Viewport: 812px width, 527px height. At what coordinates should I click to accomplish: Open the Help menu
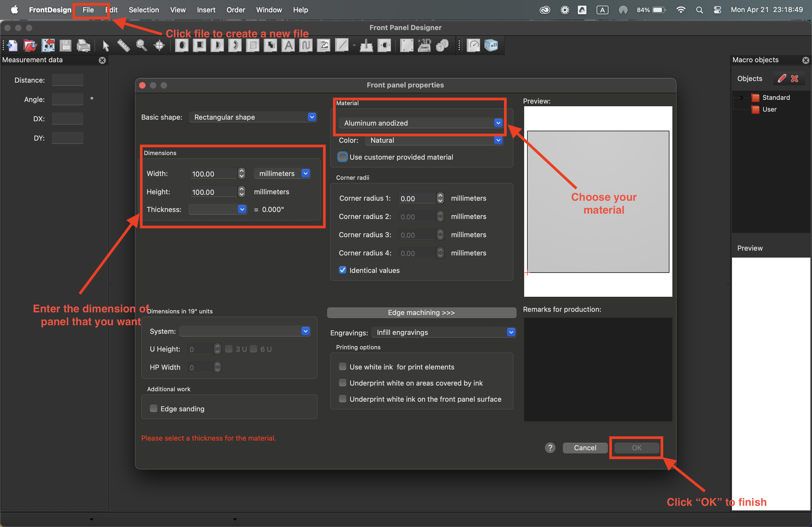pyautogui.click(x=300, y=10)
